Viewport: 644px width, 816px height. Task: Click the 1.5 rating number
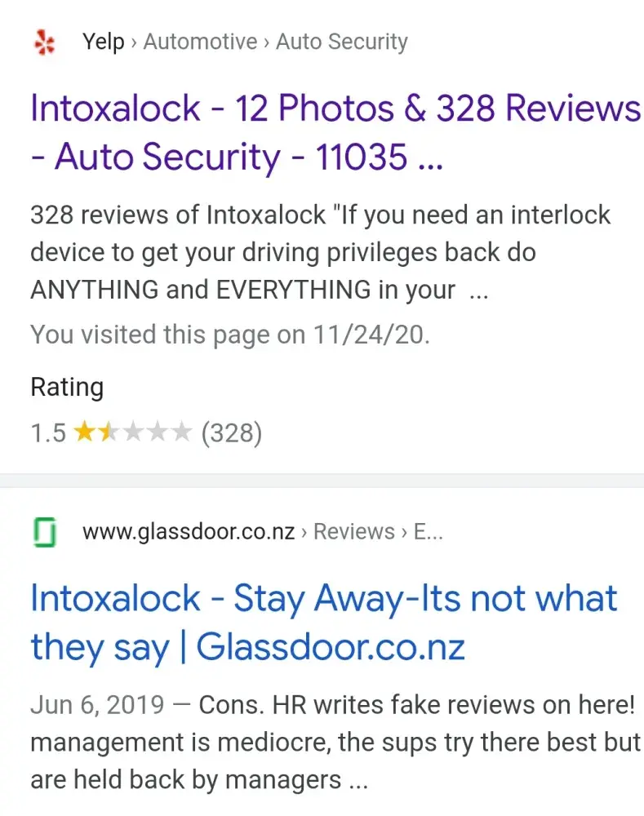coord(48,433)
